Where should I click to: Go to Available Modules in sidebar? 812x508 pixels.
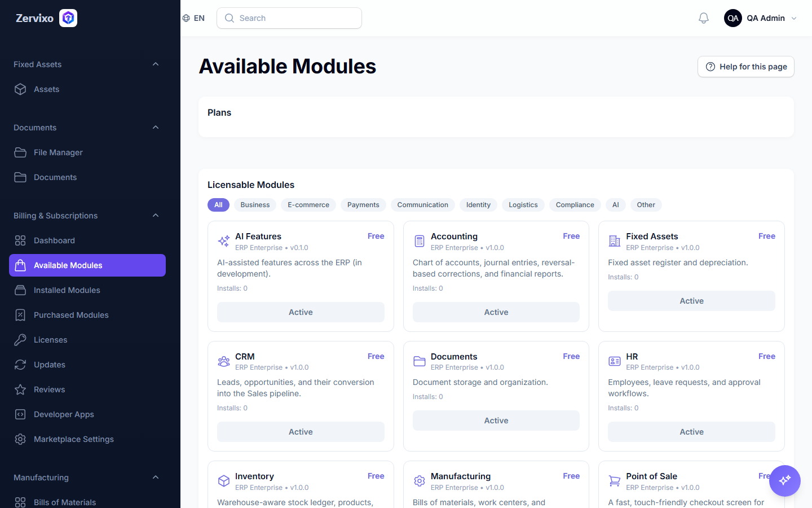87,265
